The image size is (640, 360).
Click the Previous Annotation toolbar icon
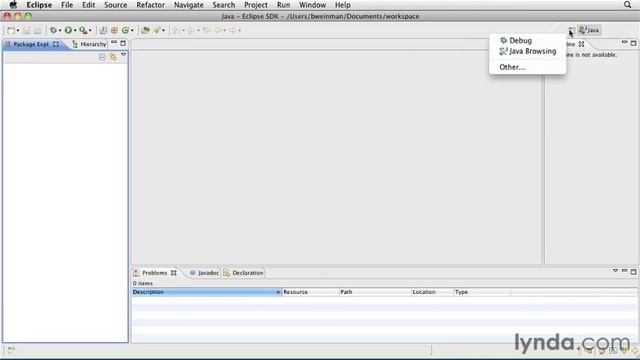click(190, 30)
